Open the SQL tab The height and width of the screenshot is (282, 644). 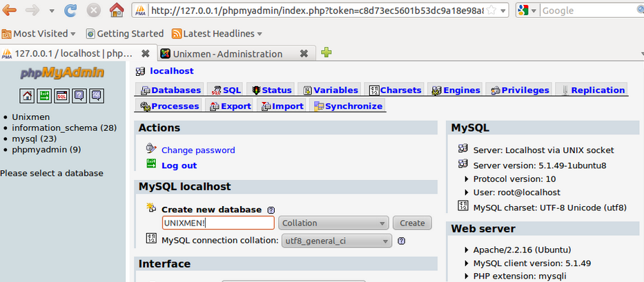pos(226,90)
